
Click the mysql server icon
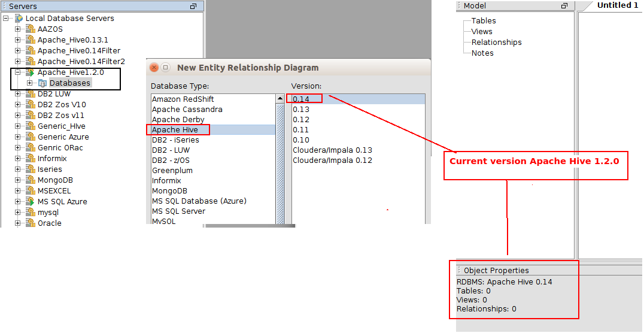tap(31, 212)
